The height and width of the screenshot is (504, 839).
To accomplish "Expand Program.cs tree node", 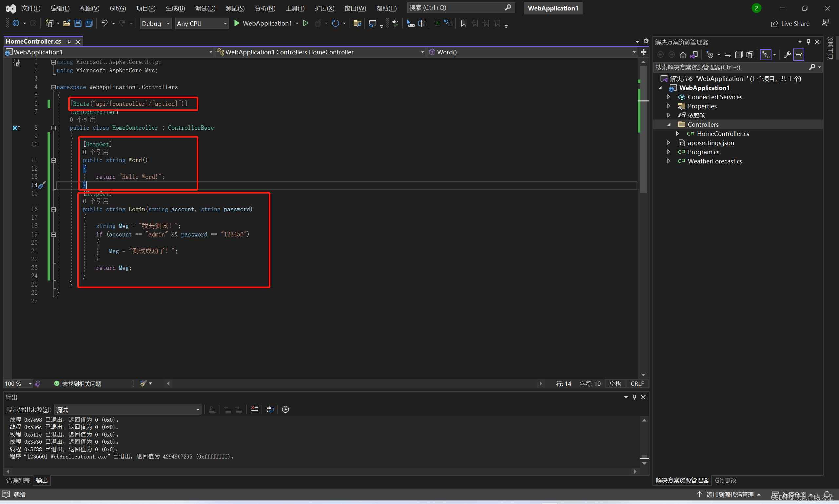I will pos(668,152).
